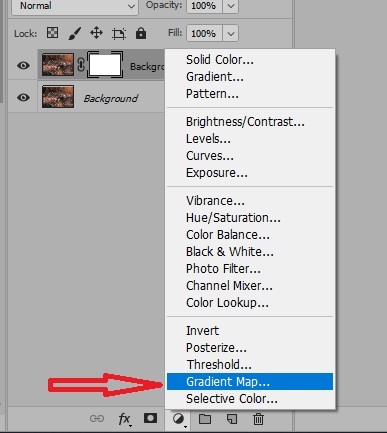Click the Fill 100% value field
Image resolution: width=387 pixels, height=433 pixels.
click(204, 33)
